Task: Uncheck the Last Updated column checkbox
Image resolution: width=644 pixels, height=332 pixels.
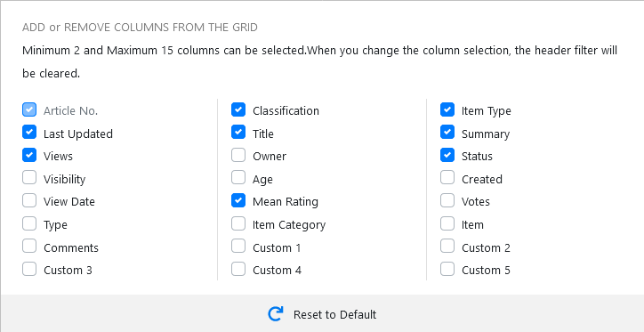Action: [x=29, y=133]
